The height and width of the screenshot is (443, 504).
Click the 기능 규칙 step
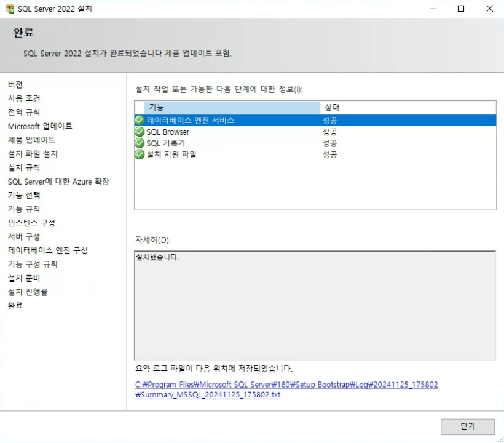pyautogui.click(x=24, y=209)
